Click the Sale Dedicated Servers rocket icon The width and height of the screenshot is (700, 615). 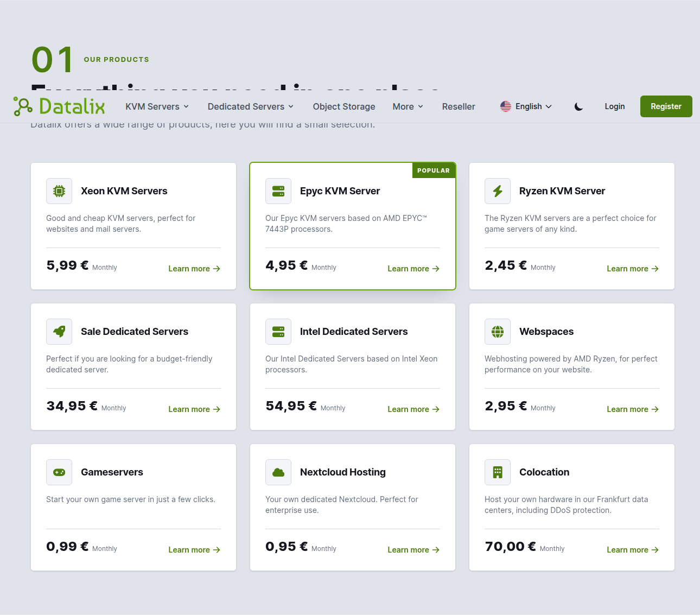click(x=59, y=332)
